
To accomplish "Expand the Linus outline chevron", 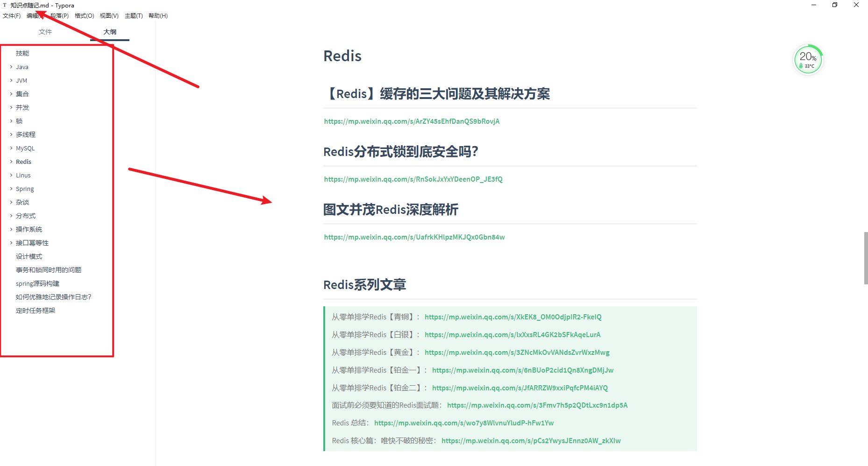I will point(11,175).
